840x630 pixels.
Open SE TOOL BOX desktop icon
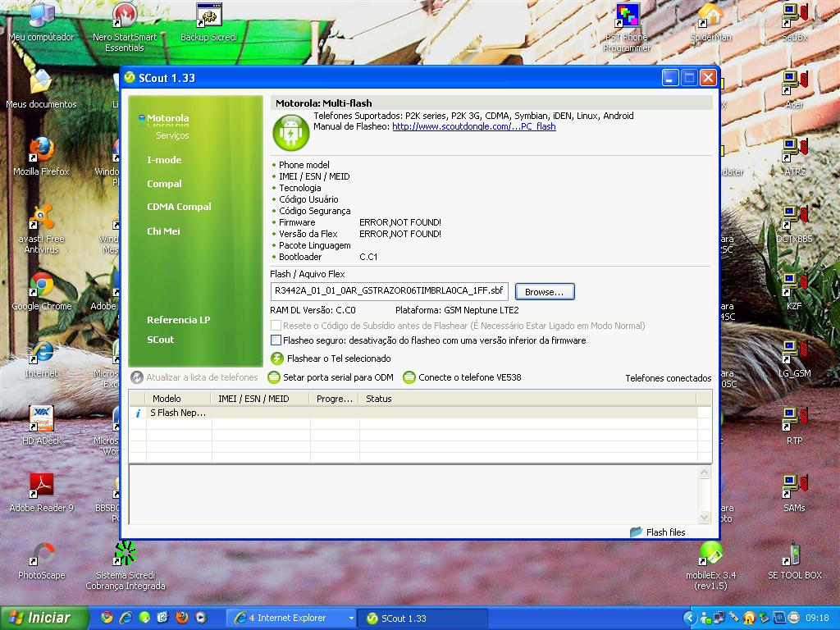(x=794, y=560)
